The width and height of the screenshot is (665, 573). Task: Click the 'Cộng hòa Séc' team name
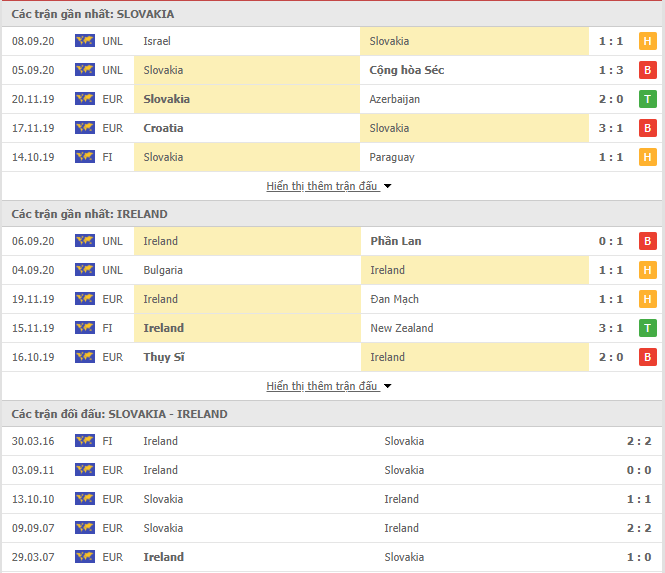click(407, 70)
